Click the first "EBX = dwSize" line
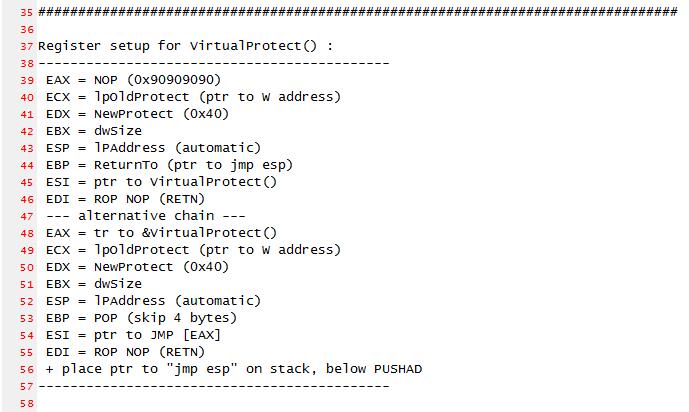This screenshot has height=412, width=689. coord(94,131)
